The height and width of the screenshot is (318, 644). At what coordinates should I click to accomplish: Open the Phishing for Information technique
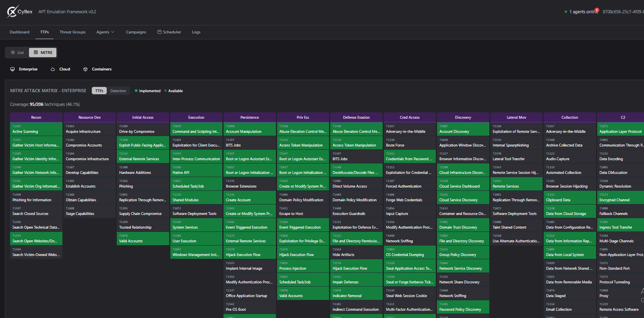pos(36,197)
